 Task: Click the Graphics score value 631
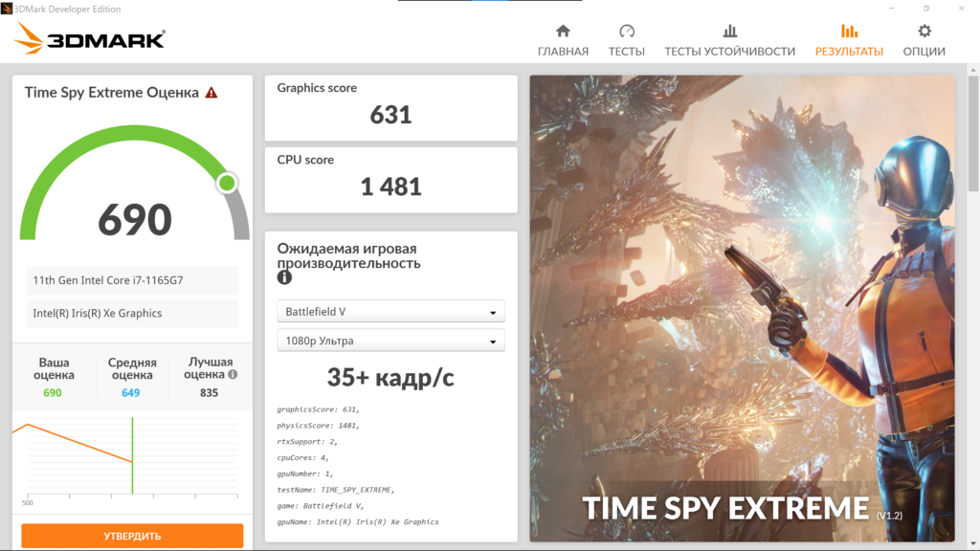tap(390, 115)
